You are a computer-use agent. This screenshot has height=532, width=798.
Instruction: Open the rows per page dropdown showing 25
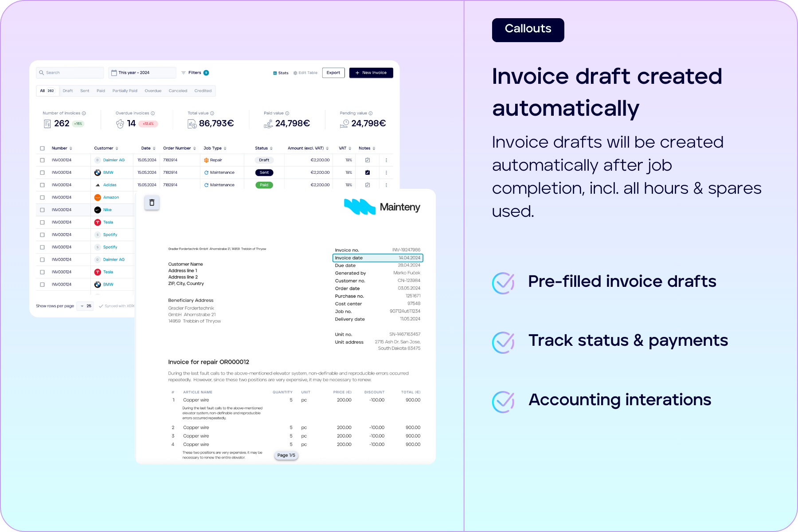pos(85,306)
